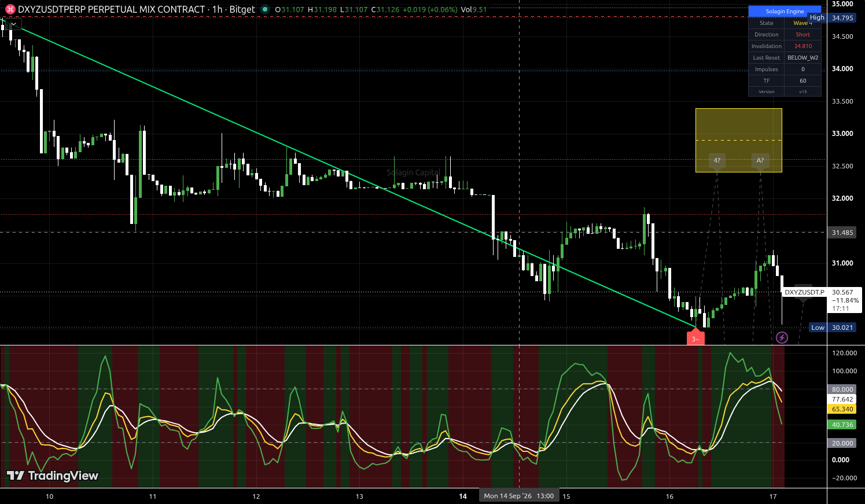Collapse the chart legend with the chevron
This screenshot has height=504, width=865.
[x=13, y=24]
